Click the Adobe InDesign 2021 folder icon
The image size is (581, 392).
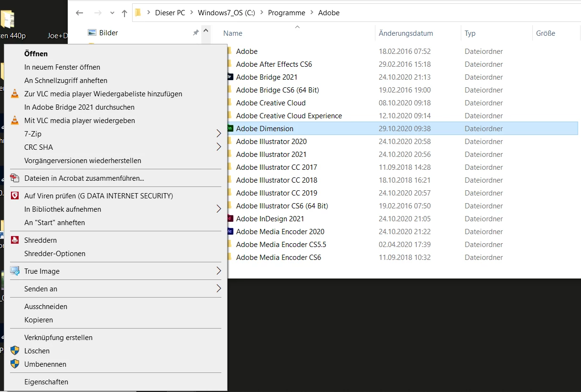229,218
